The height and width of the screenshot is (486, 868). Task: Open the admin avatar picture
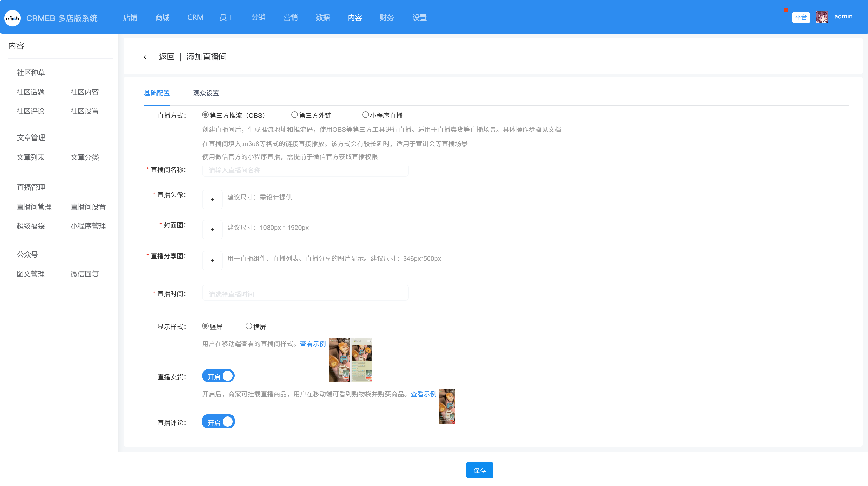[x=822, y=17]
